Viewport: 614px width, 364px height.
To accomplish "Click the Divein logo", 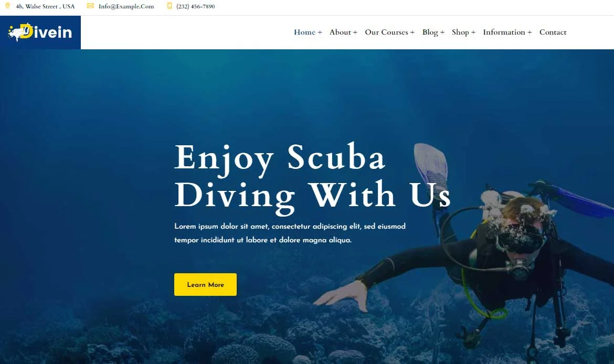I will point(40,32).
